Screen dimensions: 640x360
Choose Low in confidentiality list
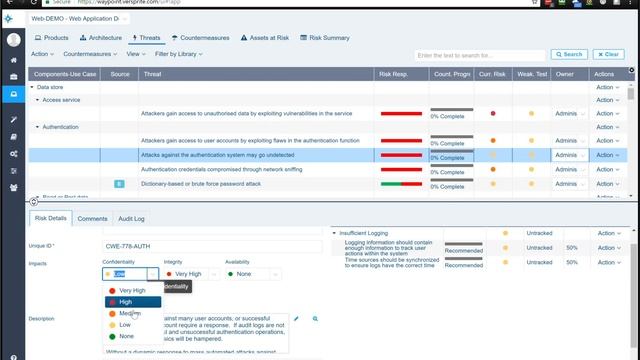133,325
